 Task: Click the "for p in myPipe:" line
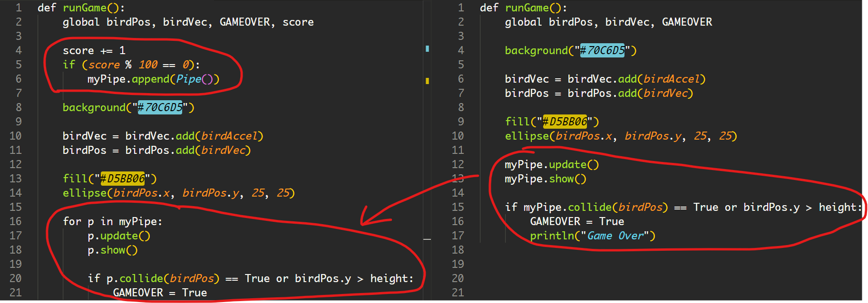[x=112, y=221]
